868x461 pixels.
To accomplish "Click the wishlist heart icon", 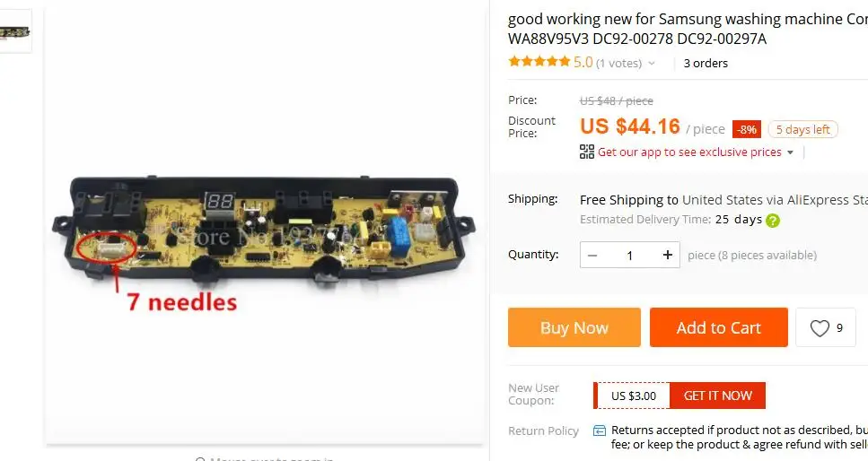I will coord(820,328).
